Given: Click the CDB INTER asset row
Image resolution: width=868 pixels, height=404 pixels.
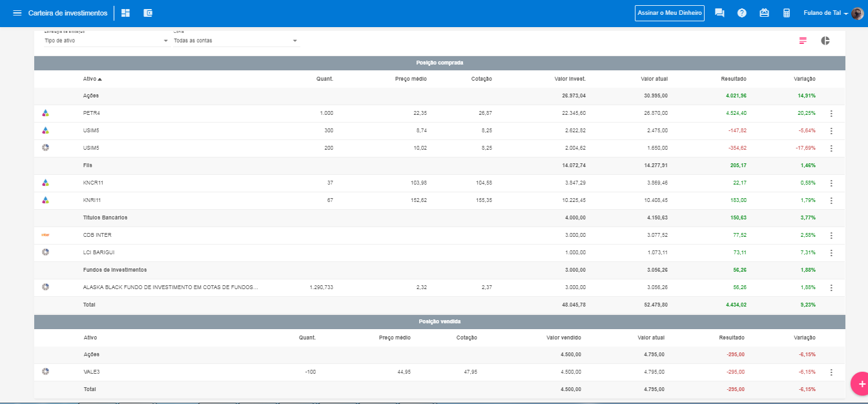Looking at the screenshot, I should (x=98, y=235).
